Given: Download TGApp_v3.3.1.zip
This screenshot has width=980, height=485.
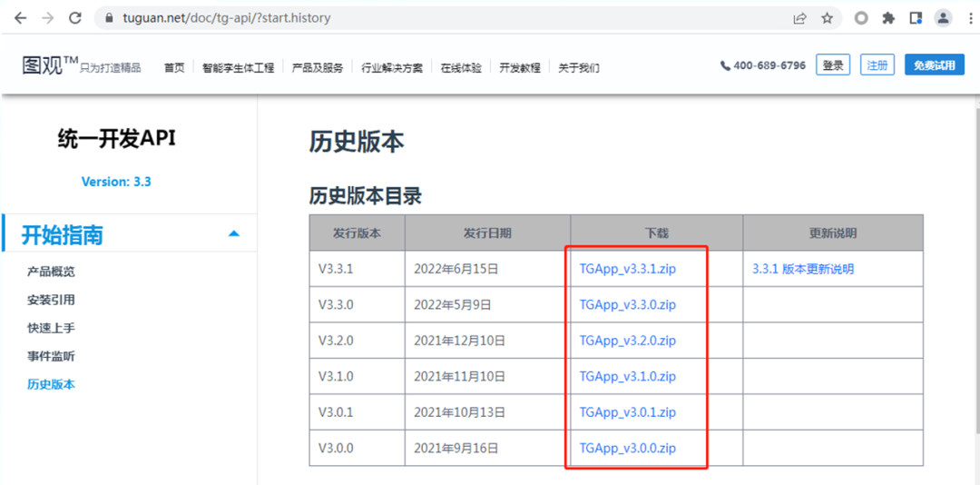Looking at the screenshot, I should (628, 270).
